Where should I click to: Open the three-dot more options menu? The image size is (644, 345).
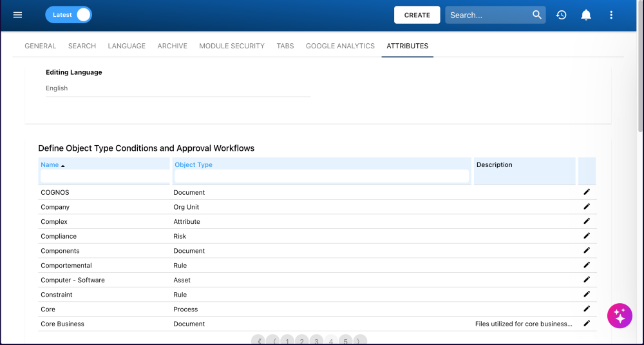pos(611,15)
